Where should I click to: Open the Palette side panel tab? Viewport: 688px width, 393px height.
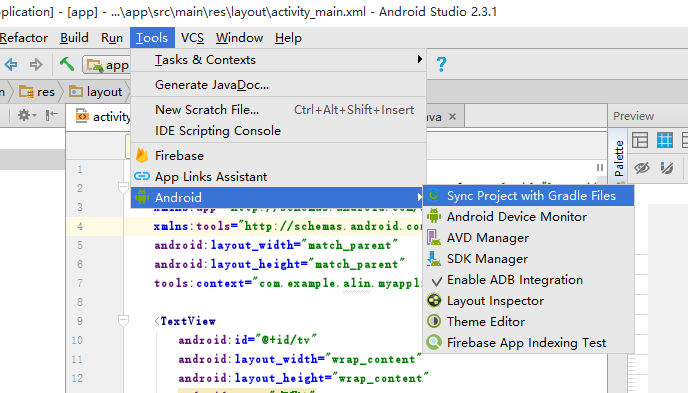point(619,158)
